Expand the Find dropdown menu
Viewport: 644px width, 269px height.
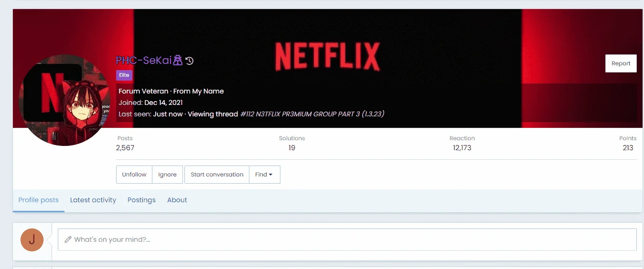pos(265,175)
